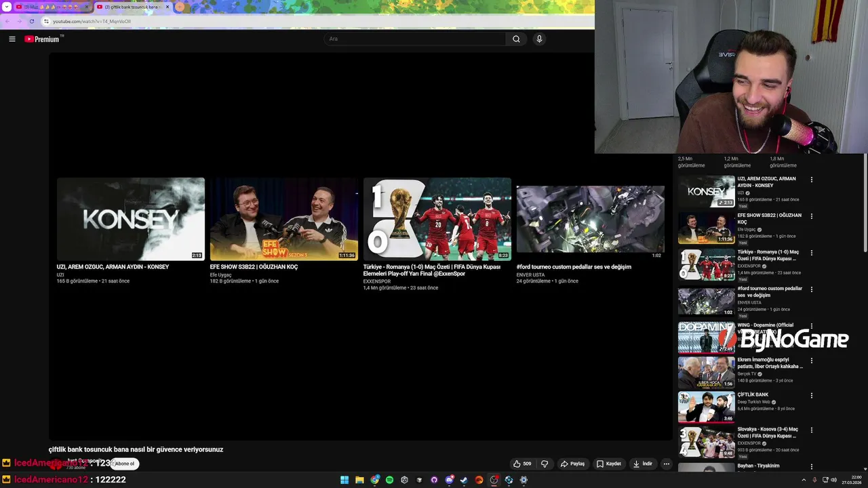868x488 pixels.
Task: Dislike the video with thumbs-down icon
Action: point(545,464)
